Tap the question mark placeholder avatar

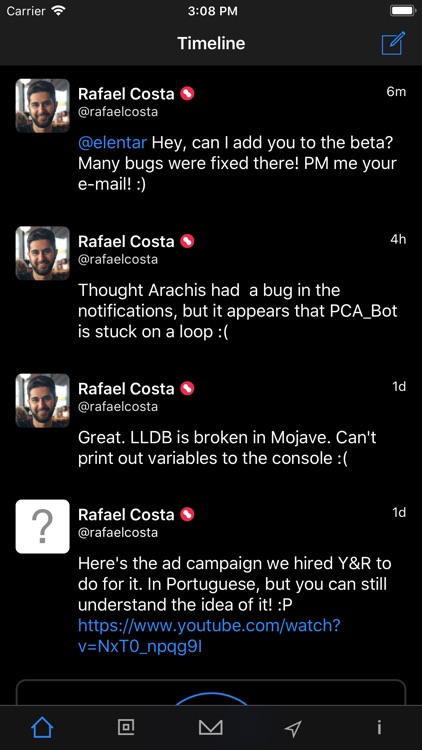click(43, 526)
